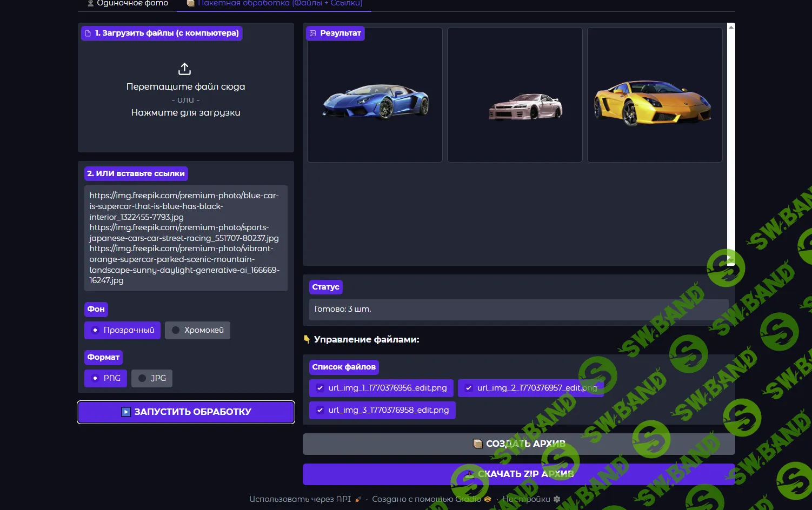Click the settings gear icon in footer

tap(557, 499)
